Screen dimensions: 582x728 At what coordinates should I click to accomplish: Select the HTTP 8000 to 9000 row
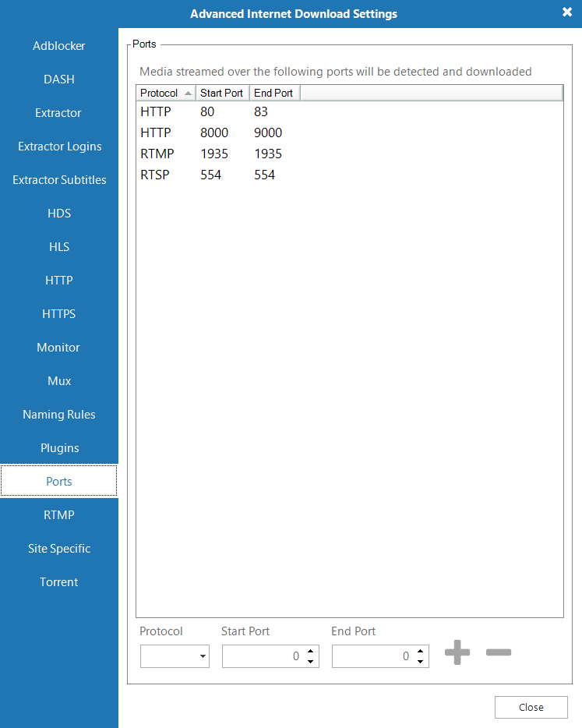(350, 133)
